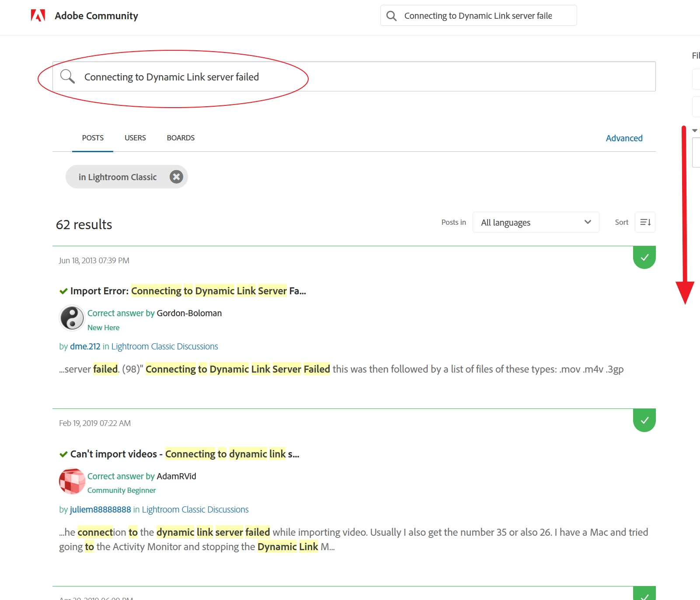Click '62 results' heading text
Screen dimensions: 700x600
pos(84,224)
